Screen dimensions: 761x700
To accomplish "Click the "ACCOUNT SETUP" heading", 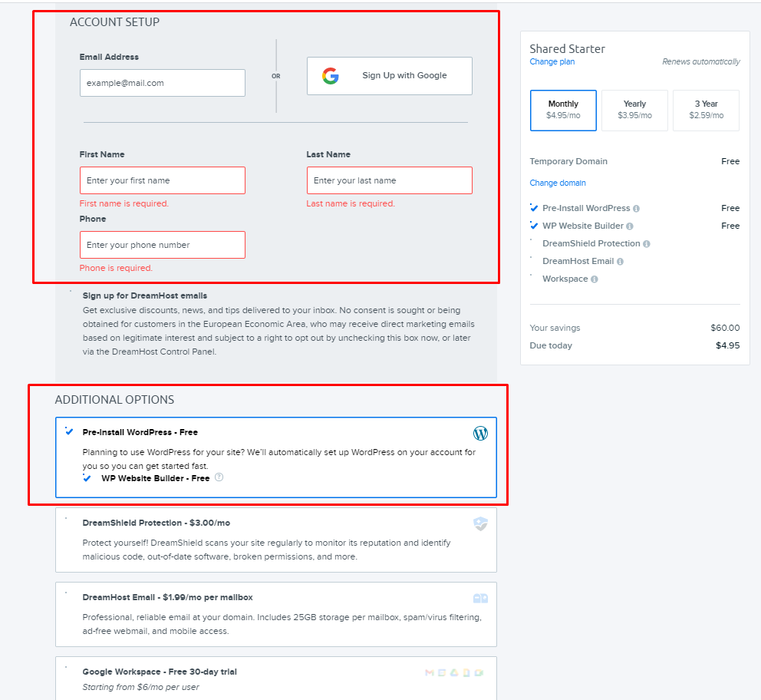I will point(114,22).
